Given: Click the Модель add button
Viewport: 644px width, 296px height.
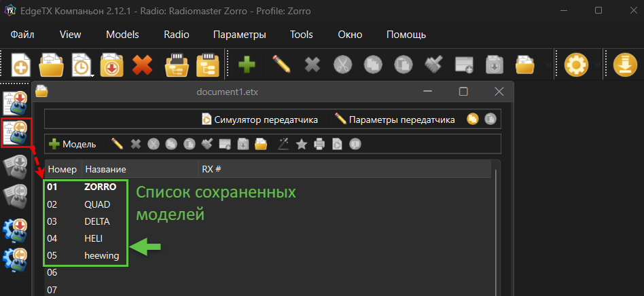Looking at the screenshot, I should coord(73,144).
